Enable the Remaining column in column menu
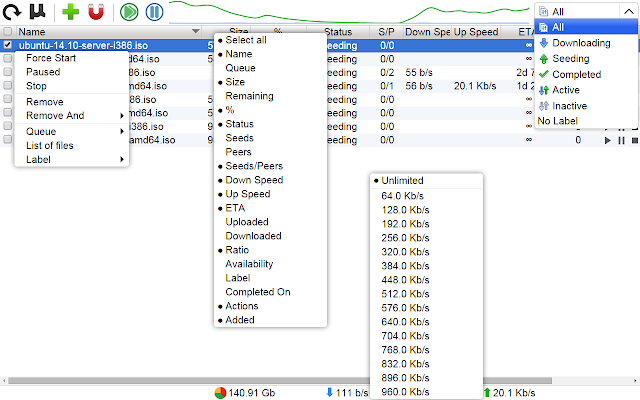 pos(270,96)
